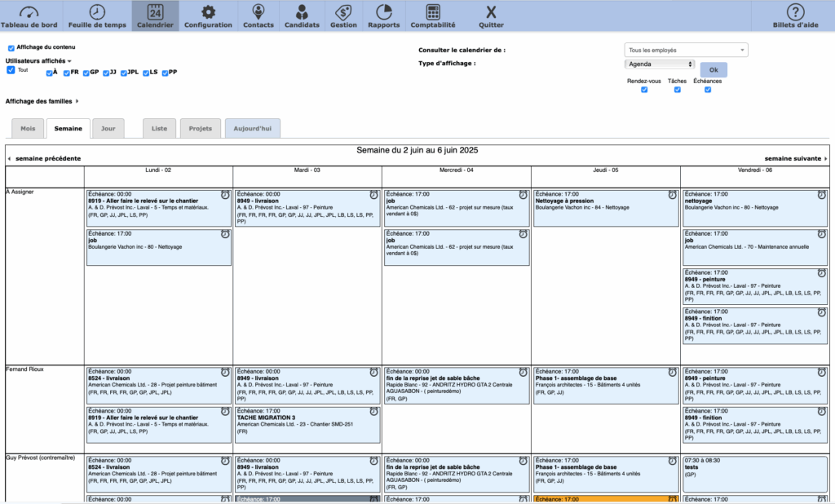Expand Affichage des familles section
Screen dimensions: 835x504
42,101
